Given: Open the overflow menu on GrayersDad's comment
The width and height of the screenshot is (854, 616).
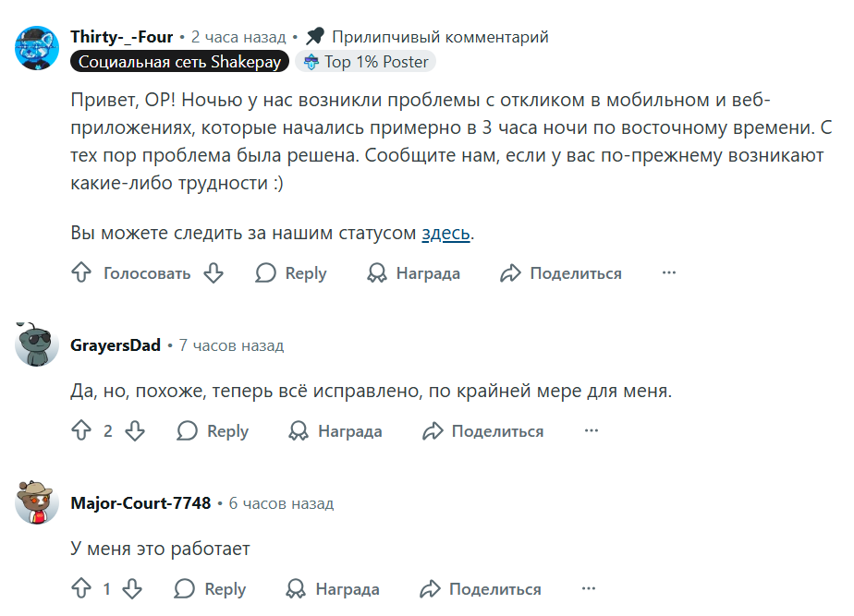Looking at the screenshot, I should [591, 430].
